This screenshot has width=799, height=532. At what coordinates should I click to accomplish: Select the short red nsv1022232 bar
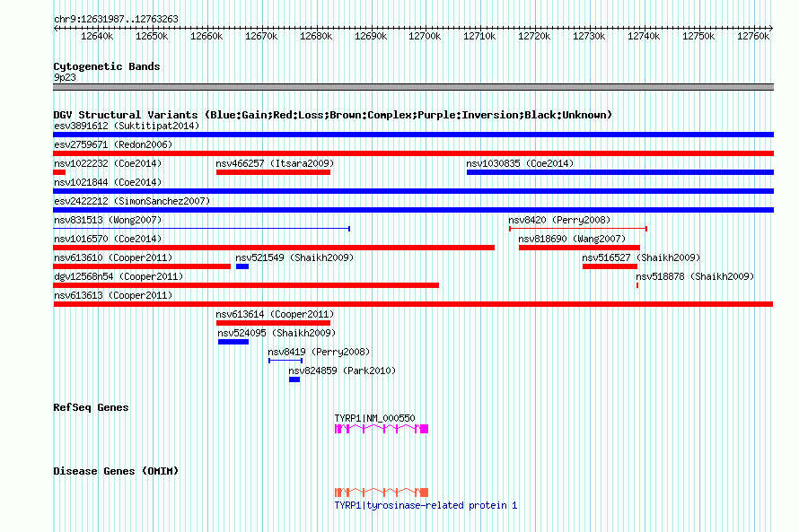click(x=59, y=172)
